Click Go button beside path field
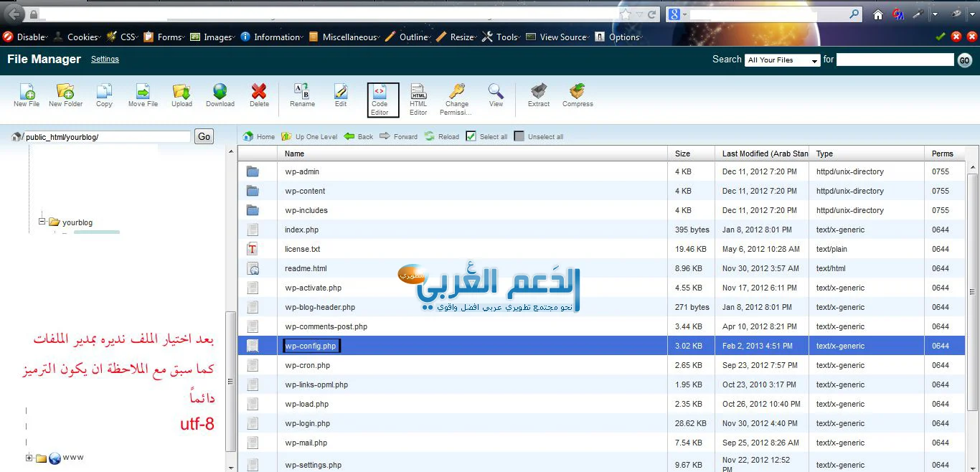 (x=204, y=136)
